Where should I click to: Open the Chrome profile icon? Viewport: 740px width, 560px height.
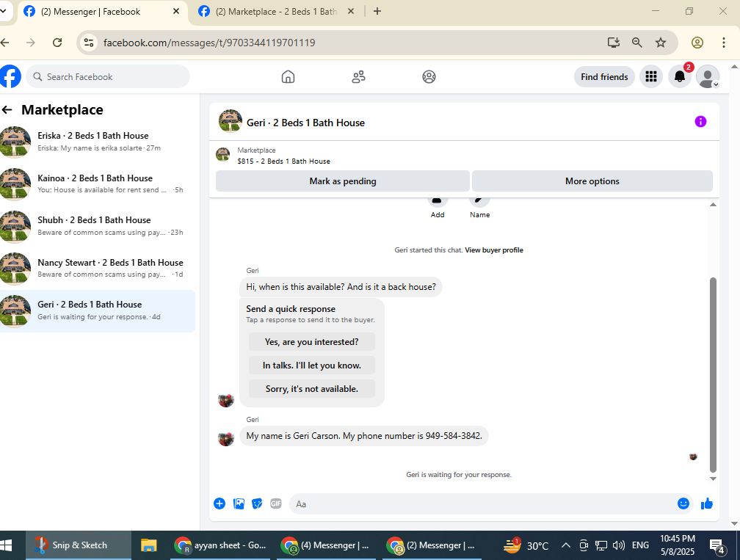(x=697, y=43)
